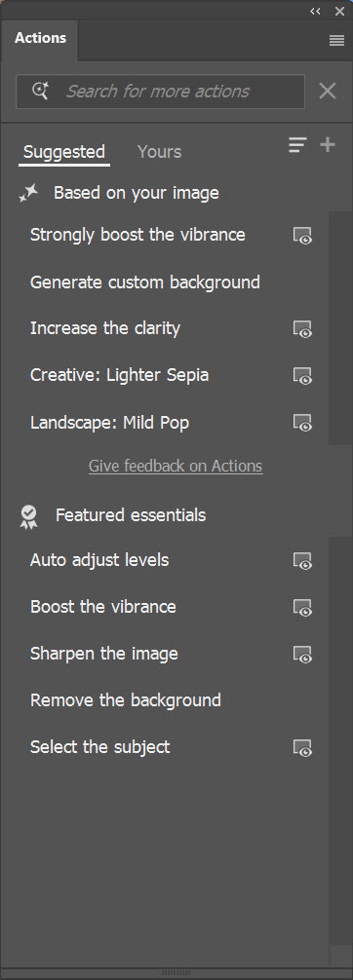
Task: Toggle preview for 'Increase the clarity'
Action: (x=302, y=328)
